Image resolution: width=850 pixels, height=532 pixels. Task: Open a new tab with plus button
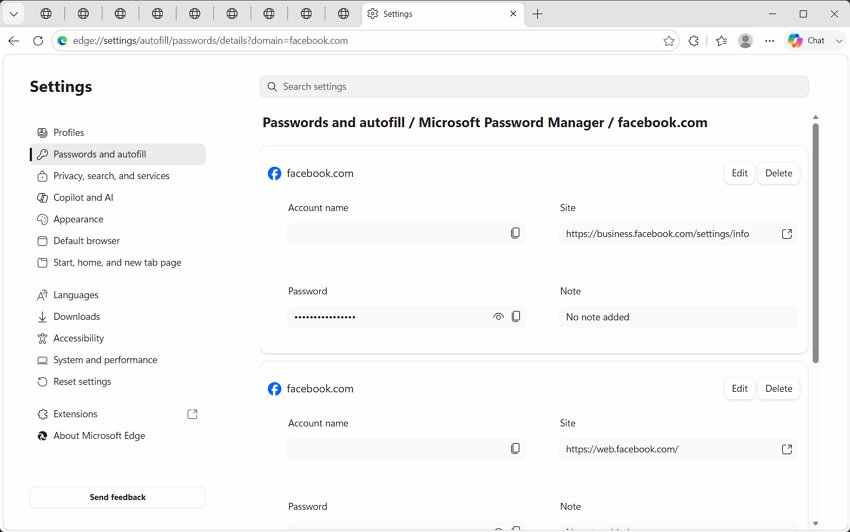(x=537, y=14)
